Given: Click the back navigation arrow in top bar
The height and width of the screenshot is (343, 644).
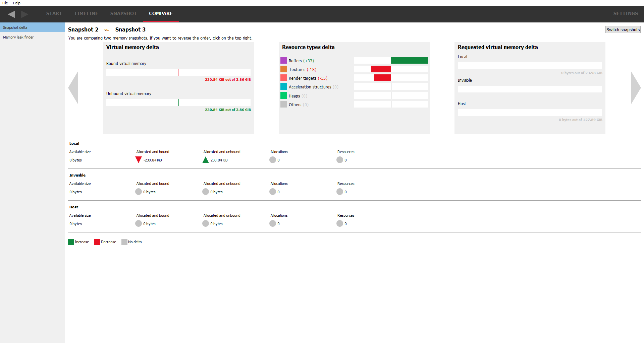Looking at the screenshot, I should coord(11,14).
